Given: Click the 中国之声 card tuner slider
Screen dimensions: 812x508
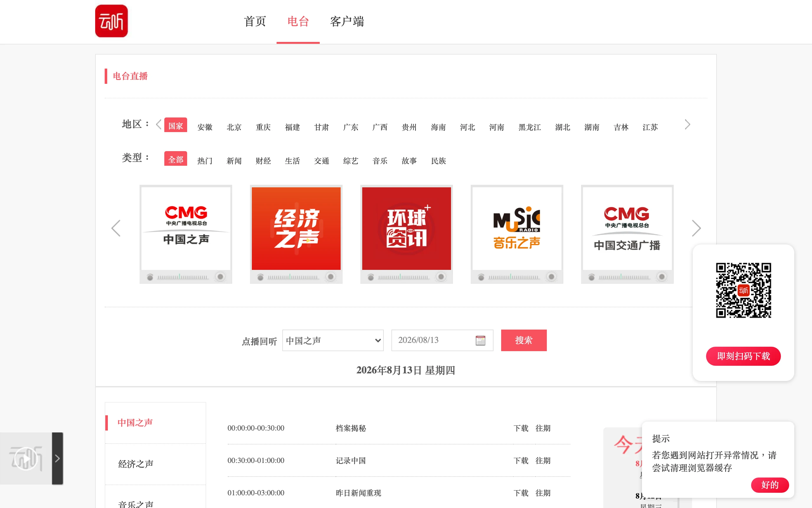Looking at the screenshot, I should tap(182, 277).
